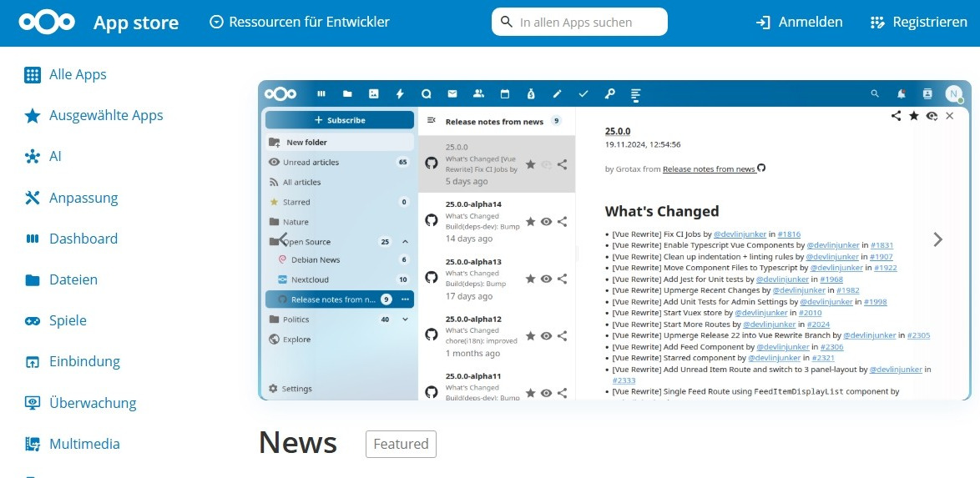Open the Dateien folder icon

click(x=33, y=280)
